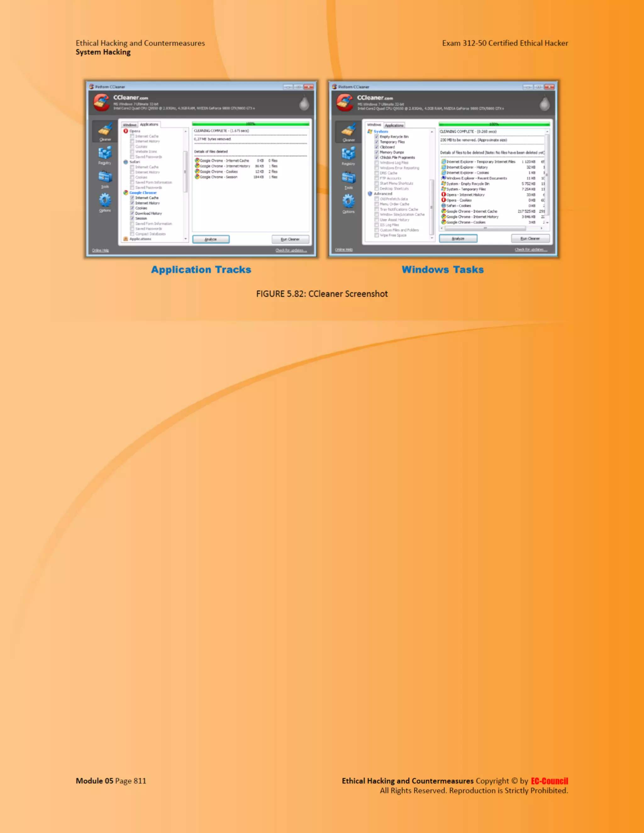Viewport: 644px width, 833px height.
Task: Expand the Advanced group heading
Action: [383, 194]
